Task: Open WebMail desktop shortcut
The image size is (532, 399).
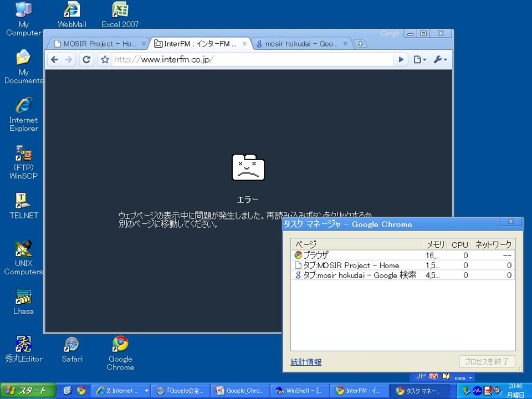Action: tap(71, 15)
